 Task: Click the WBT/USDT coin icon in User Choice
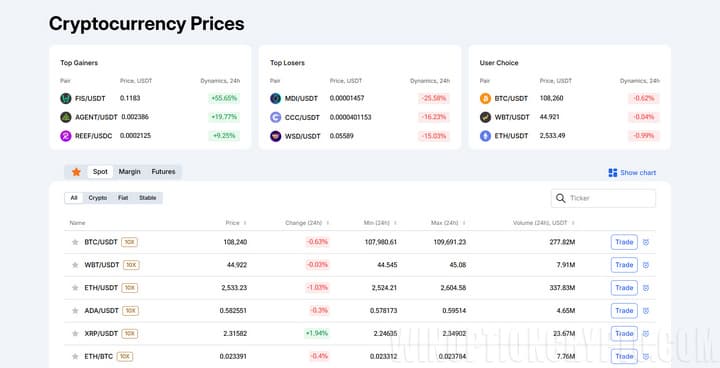tap(485, 117)
